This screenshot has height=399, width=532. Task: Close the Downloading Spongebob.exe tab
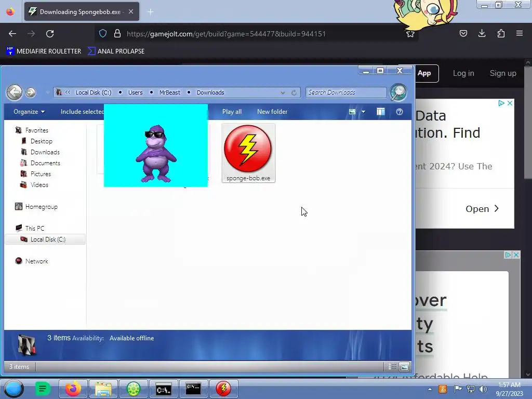(x=131, y=11)
